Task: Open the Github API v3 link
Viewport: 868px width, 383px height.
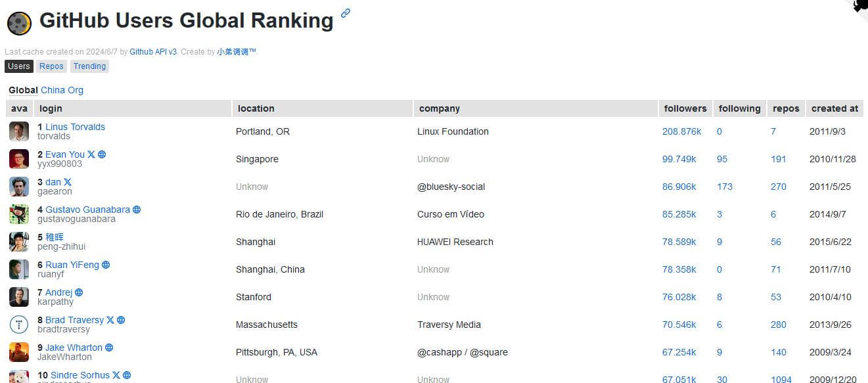Action: [x=153, y=51]
